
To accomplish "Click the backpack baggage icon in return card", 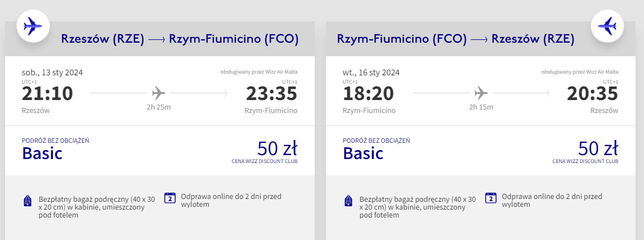I will coord(348,201).
